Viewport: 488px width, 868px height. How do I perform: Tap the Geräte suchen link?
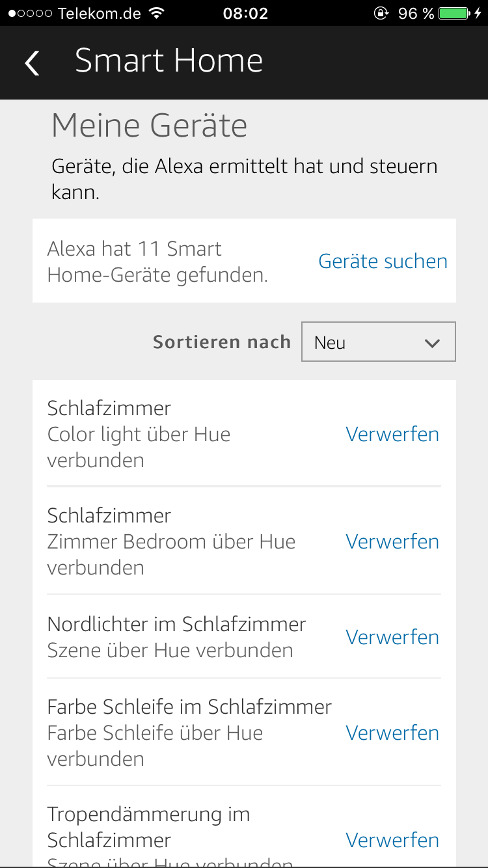point(383,261)
